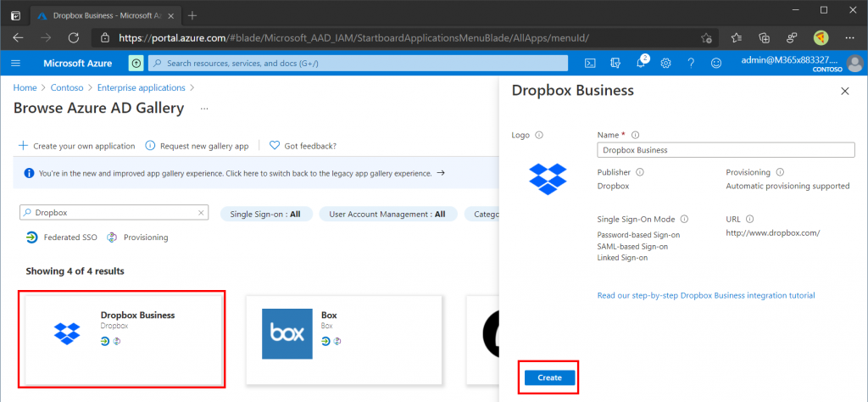Open a new browser tab

click(192, 15)
